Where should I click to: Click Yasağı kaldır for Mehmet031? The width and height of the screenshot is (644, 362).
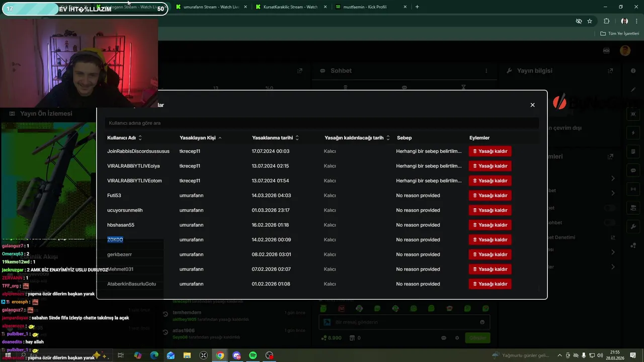(x=490, y=269)
